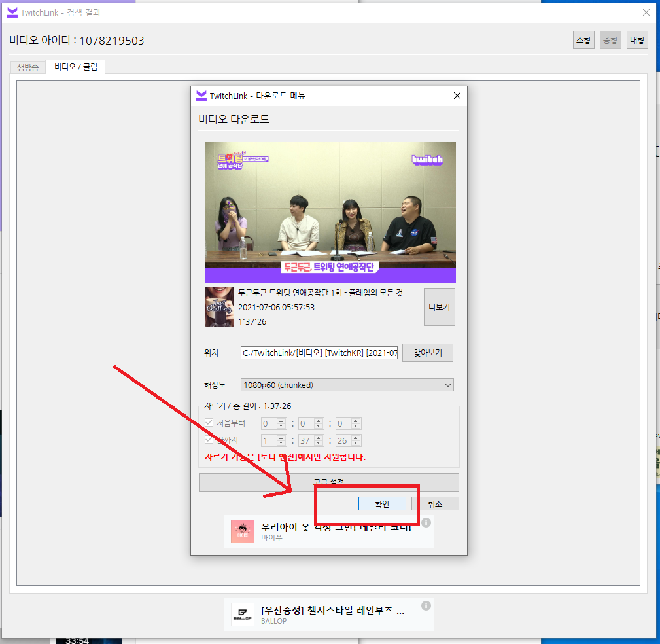Click the 찾아보기 browse button
Screen dimensions: 660x644
(x=428, y=353)
